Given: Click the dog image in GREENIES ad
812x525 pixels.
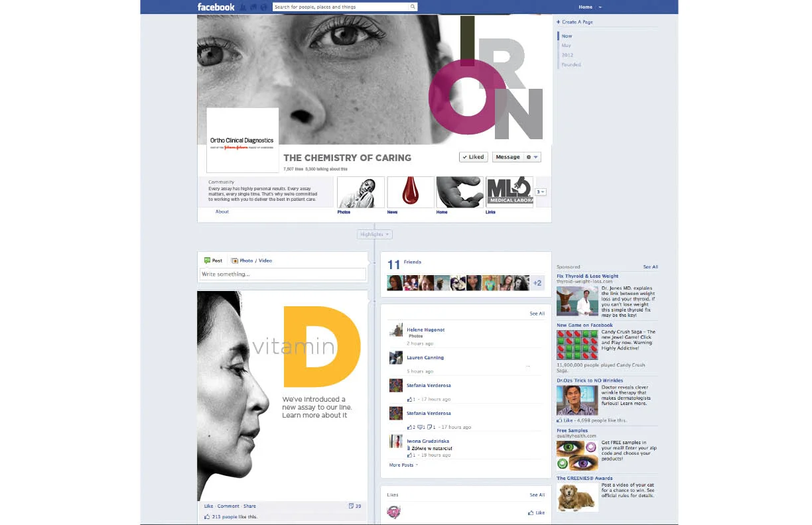Looking at the screenshot, I should [x=577, y=497].
